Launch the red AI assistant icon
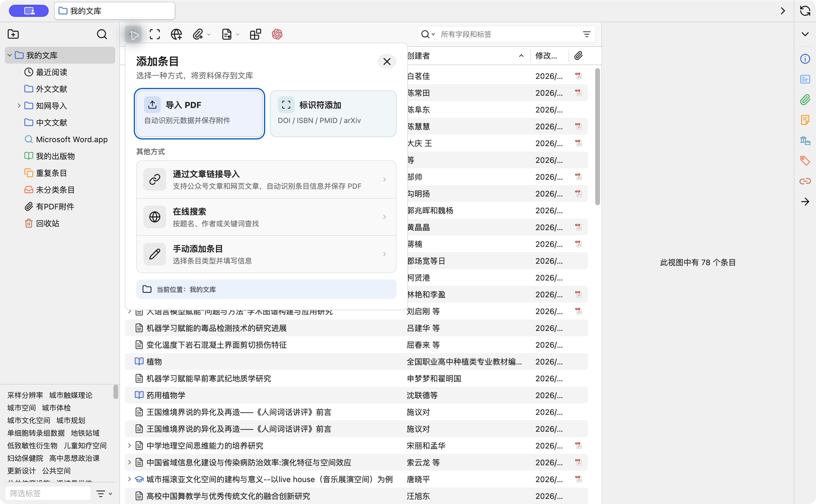This screenshot has width=816, height=504. [277, 34]
